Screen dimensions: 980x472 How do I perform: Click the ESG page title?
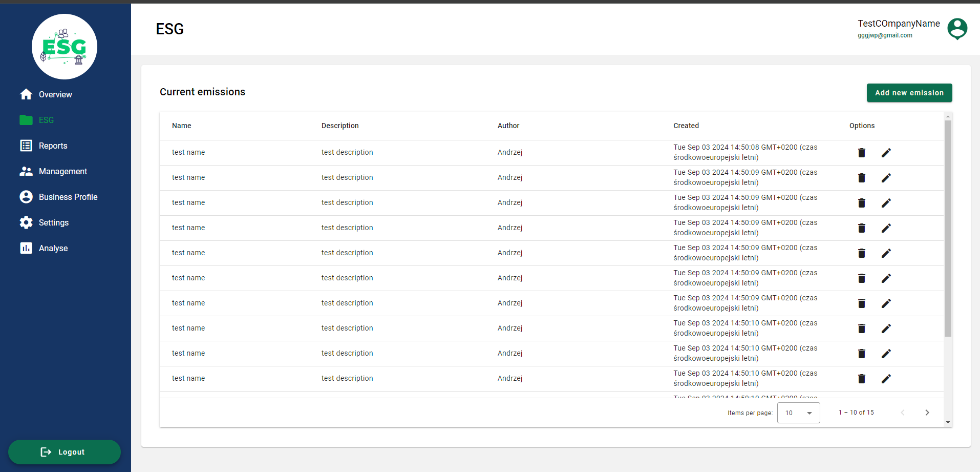tap(169, 29)
